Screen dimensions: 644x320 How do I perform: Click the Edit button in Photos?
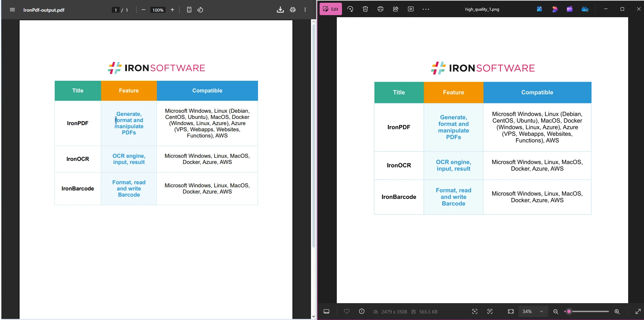coord(331,9)
